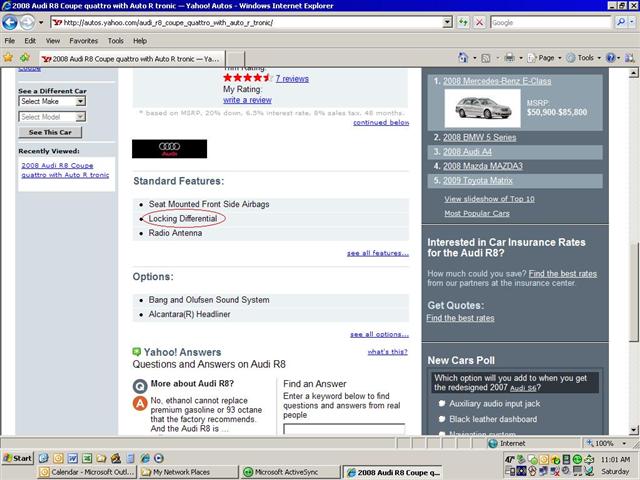Click the Print icon in command bar

[x=509, y=58]
